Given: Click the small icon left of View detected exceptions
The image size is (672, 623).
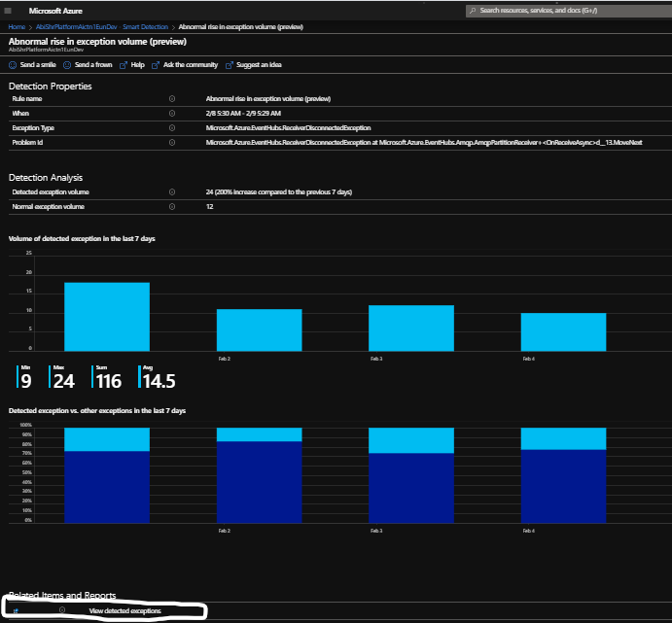Looking at the screenshot, I should [16, 610].
